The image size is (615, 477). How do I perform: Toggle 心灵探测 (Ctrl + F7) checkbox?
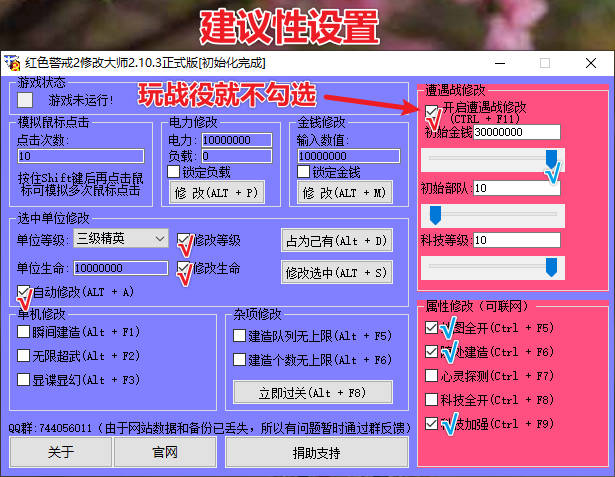[432, 376]
